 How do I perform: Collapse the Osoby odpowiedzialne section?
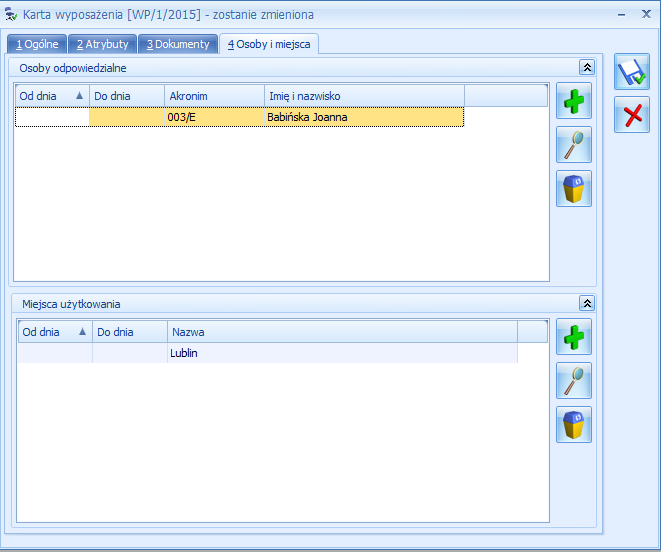tap(587, 67)
